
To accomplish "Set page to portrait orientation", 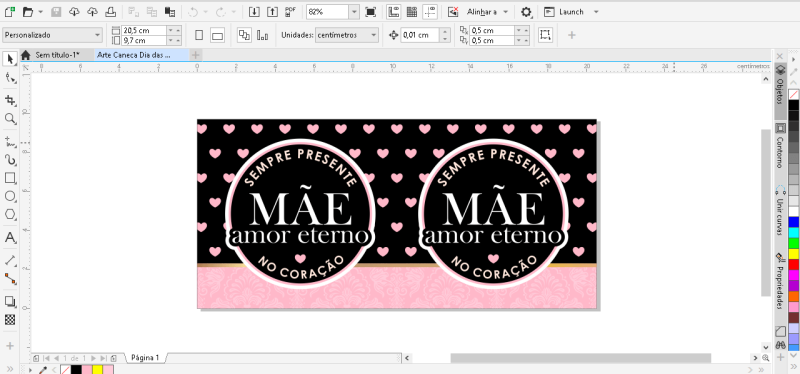I will pyautogui.click(x=199, y=35).
